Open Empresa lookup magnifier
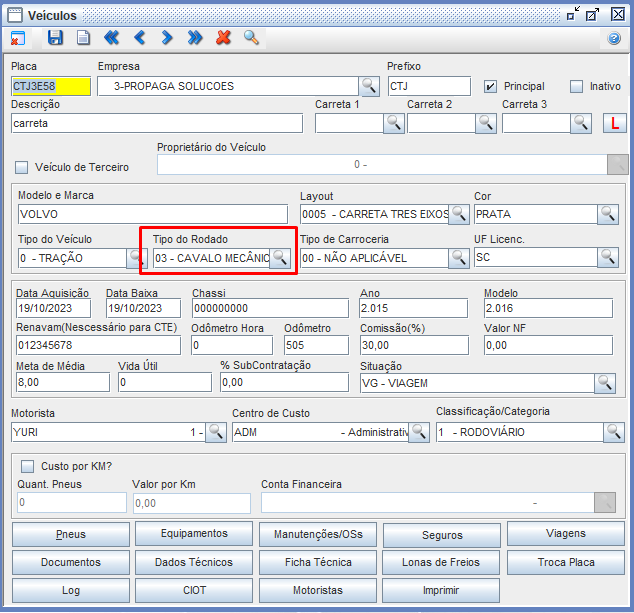Screen dimensions: 634x613 coord(369,86)
